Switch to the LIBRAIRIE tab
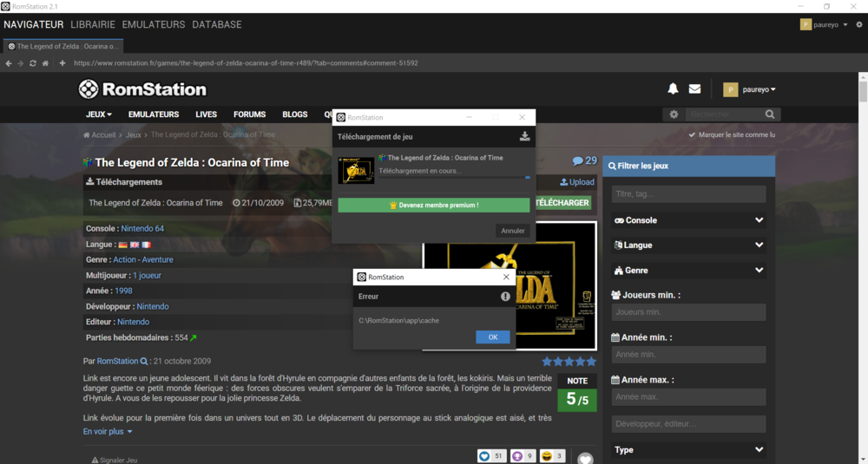Screen dimensions: 868x464 pyautogui.click(x=93, y=24)
